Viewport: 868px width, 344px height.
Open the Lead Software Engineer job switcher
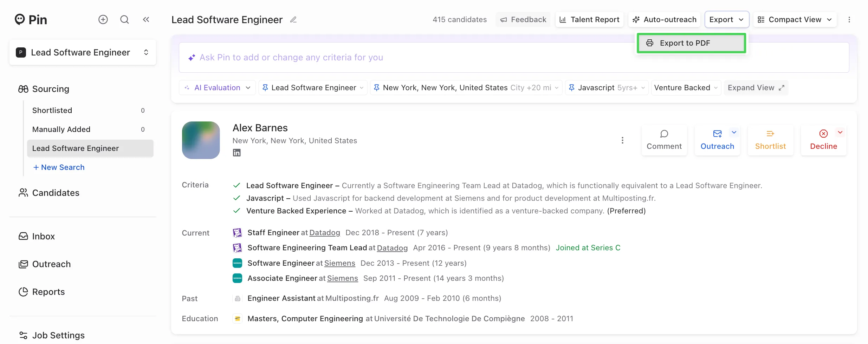[x=83, y=52]
